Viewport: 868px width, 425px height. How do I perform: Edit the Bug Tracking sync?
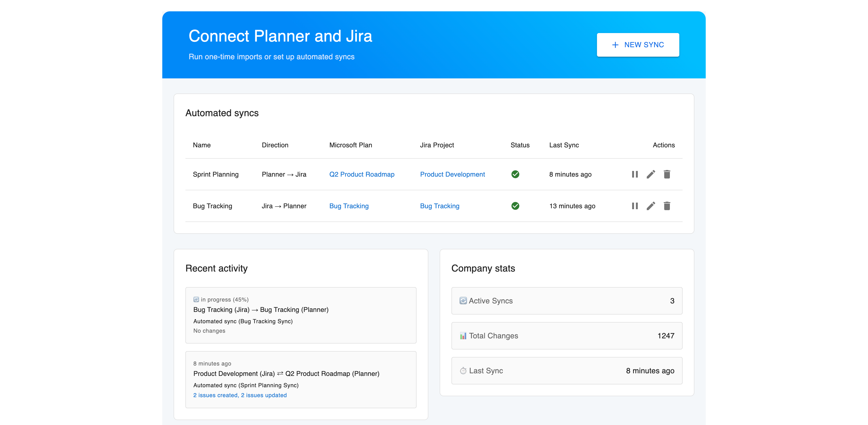point(651,206)
